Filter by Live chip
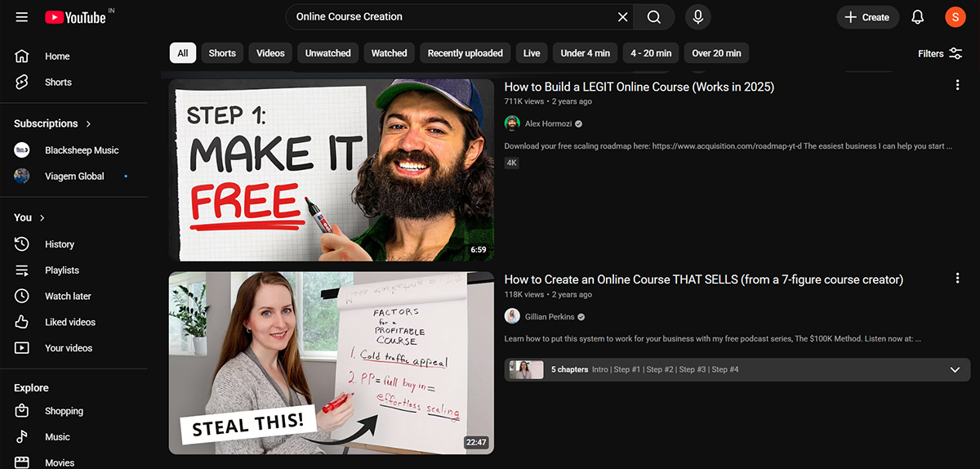The height and width of the screenshot is (469, 980). click(532, 53)
